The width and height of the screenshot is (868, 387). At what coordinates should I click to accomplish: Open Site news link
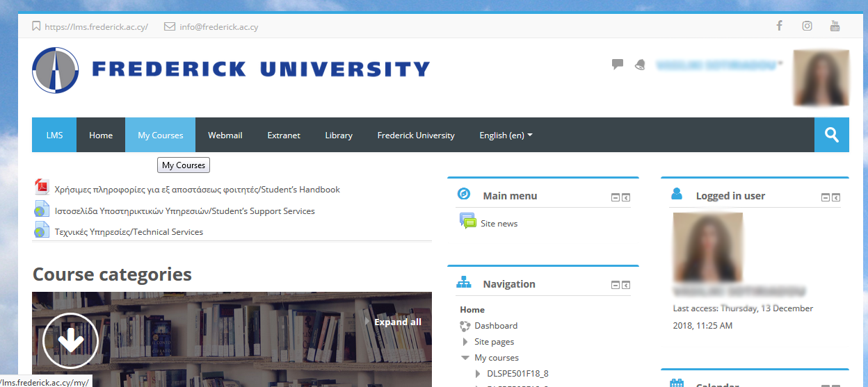click(499, 223)
